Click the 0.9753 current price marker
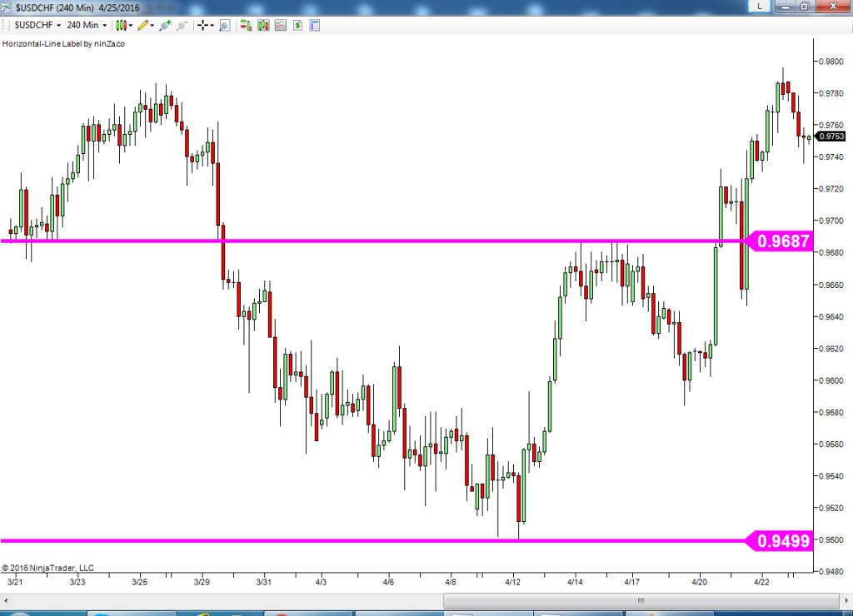 [x=831, y=137]
